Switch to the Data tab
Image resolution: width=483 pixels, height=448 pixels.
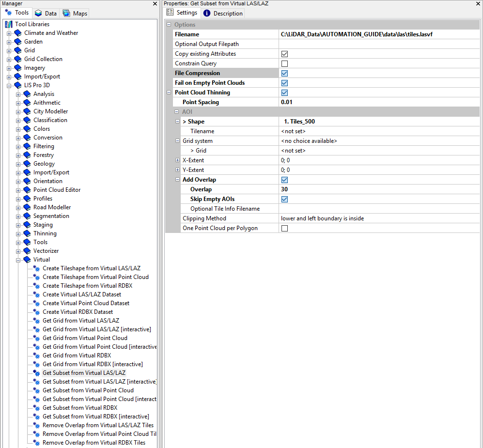46,13
